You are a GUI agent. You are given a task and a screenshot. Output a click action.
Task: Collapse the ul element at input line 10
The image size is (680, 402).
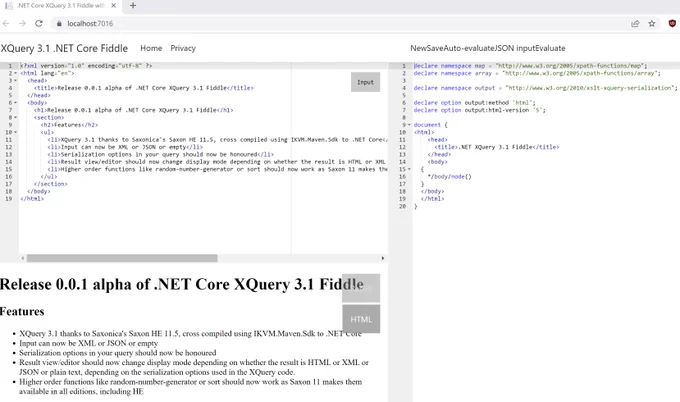pos(16,132)
